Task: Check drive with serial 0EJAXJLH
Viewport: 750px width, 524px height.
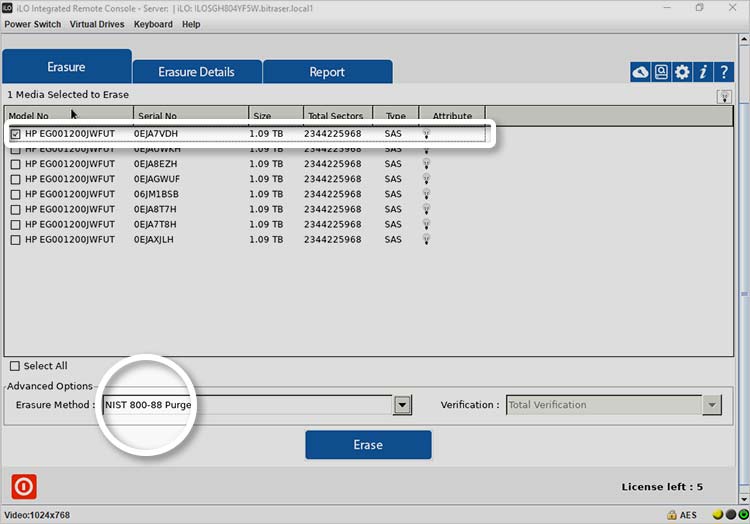Action: coord(15,240)
